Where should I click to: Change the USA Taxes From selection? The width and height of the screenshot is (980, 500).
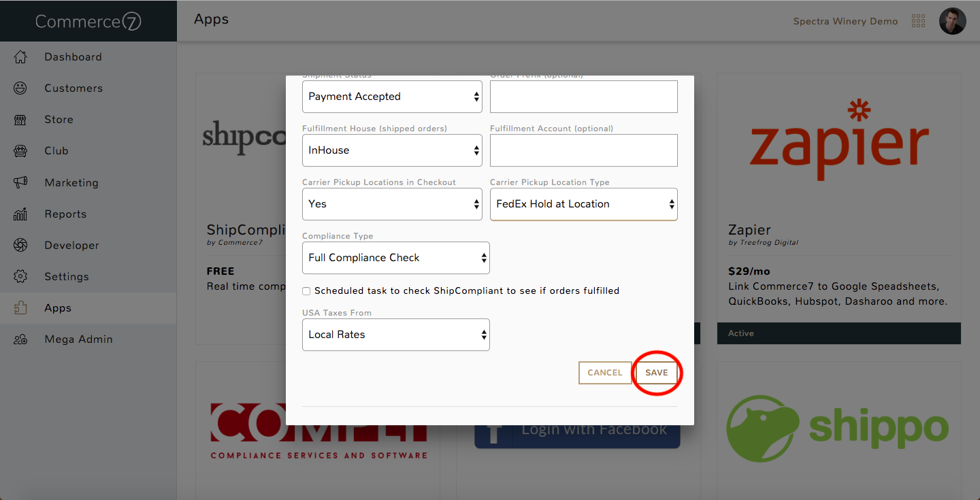click(x=395, y=335)
